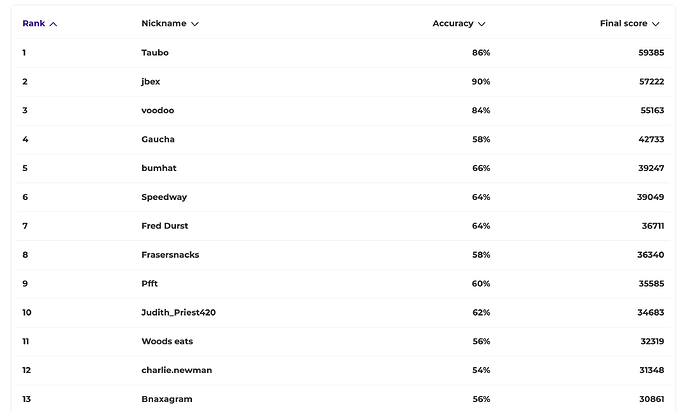690x412 pixels.
Task: Click Woods eats row
Action: (x=343, y=342)
